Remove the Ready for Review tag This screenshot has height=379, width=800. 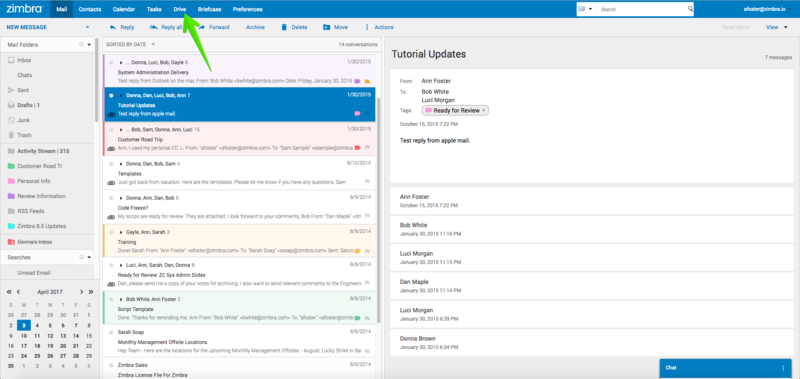pyautogui.click(x=484, y=110)
